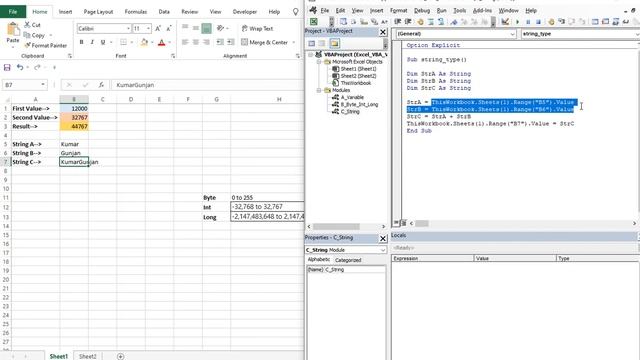
Task: Toggle Align Right in Alignment group
Action: point(207,42)
